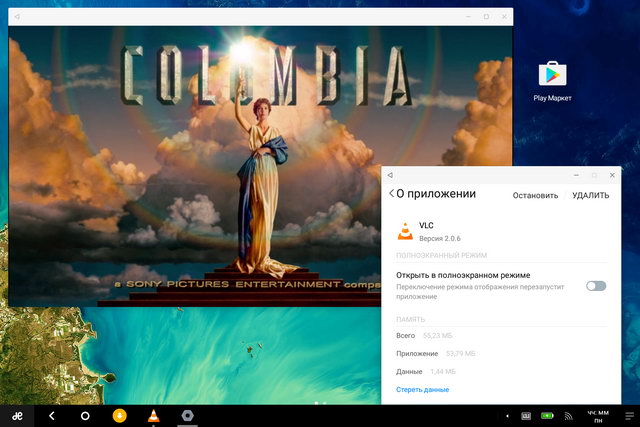Click the ПОЛНОЭКРАННЫЙ РЕЖИМ section header
Image resolution: width=640 pixels, height=427 pixels.
tap(441, 256)
